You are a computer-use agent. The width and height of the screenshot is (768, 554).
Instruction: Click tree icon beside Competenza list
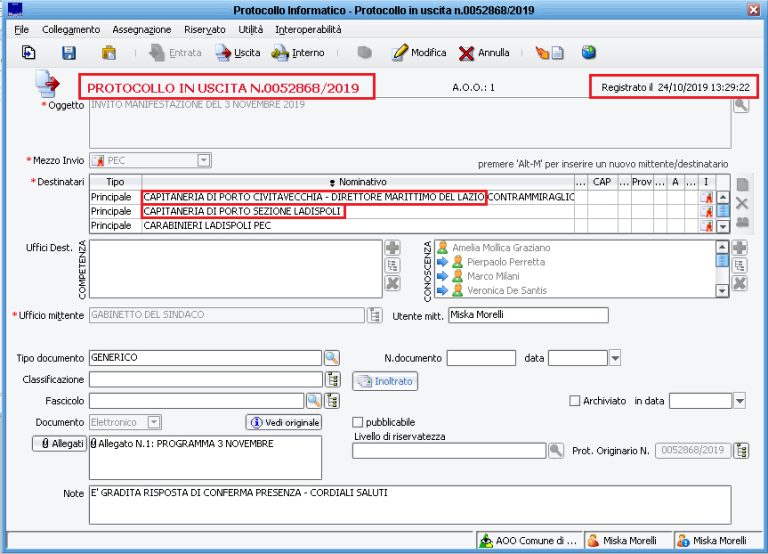392,265
